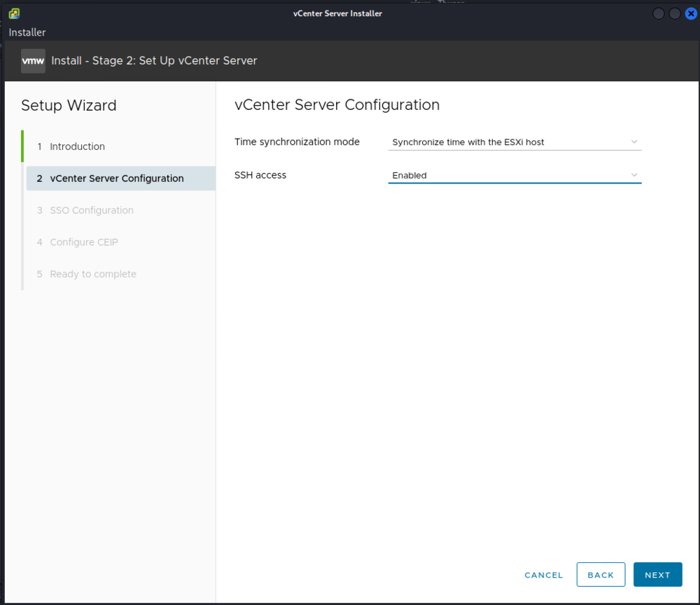Click the Time synchronization mode label
The width and height of the screenshot is (700, 605).
coord(297,142)
